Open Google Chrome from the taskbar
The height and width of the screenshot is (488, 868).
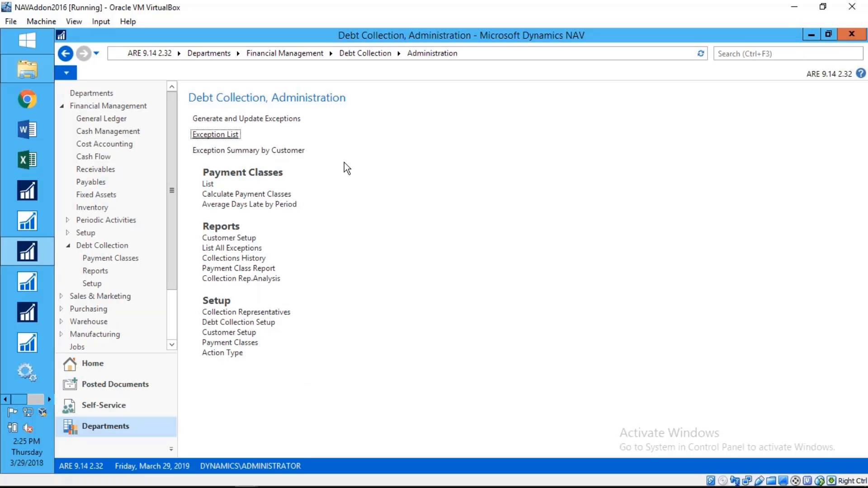[27, 99]
